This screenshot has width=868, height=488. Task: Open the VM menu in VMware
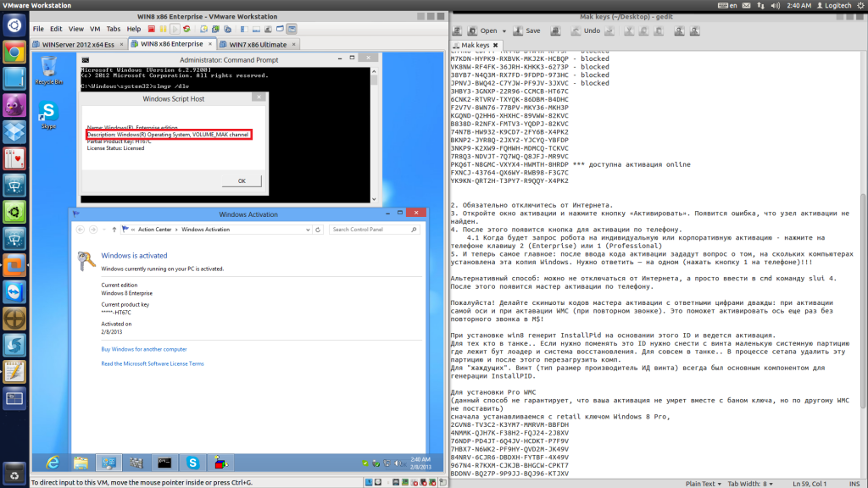[x=94, y=29]
